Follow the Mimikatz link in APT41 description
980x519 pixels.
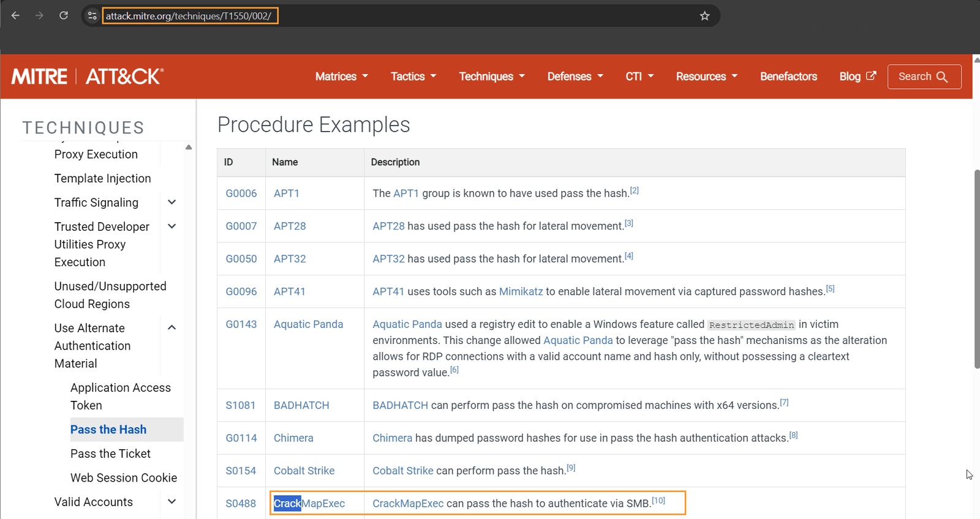click(521, 291)
